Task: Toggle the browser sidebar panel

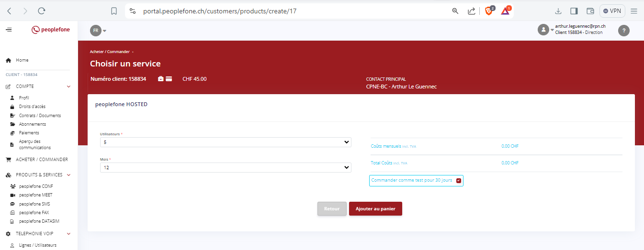Action: click(574, 11)
